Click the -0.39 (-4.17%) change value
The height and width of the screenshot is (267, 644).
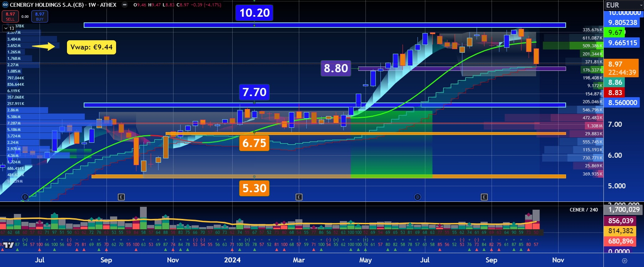tap(206, 5)
